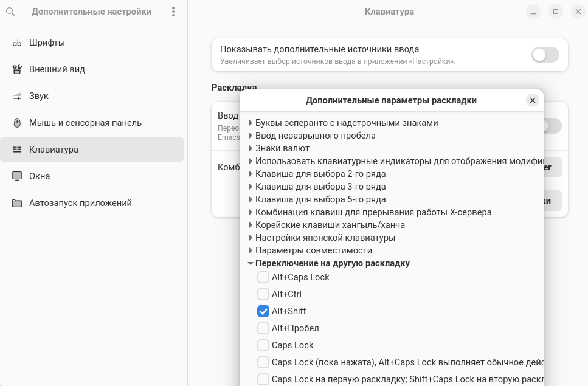This screenshot has width=588, height=386.
Task: Collapse Переключение на другую раскладку section
Action: (x=251, y=263)
